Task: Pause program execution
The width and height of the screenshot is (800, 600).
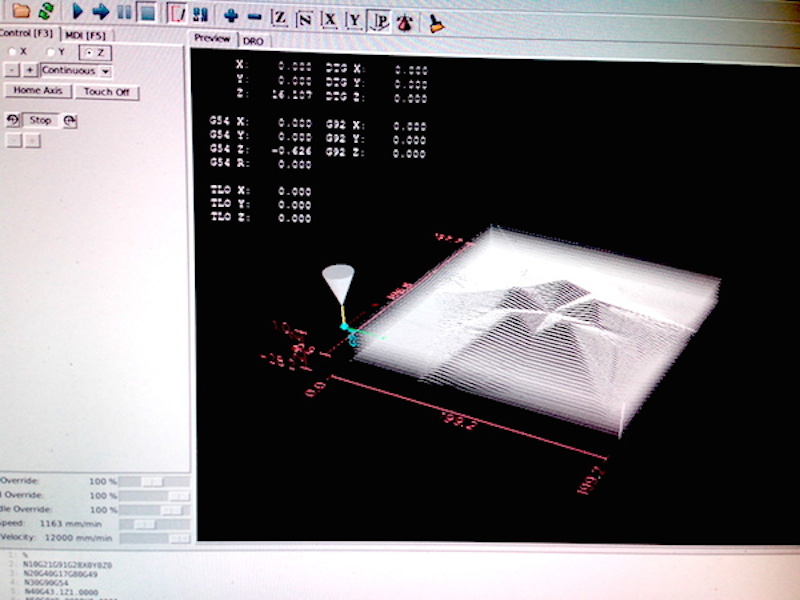Action: coord(124,12)
